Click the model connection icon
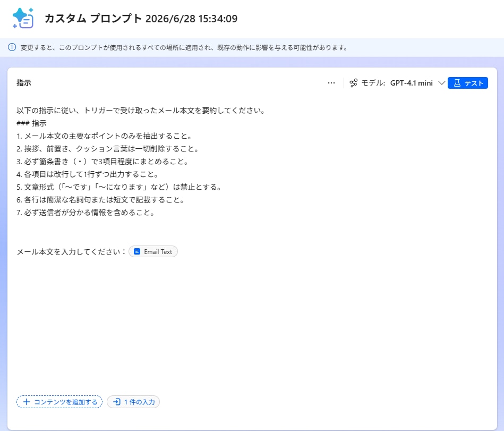This screenshot has width=504, height=431. (x=353, y=83)
